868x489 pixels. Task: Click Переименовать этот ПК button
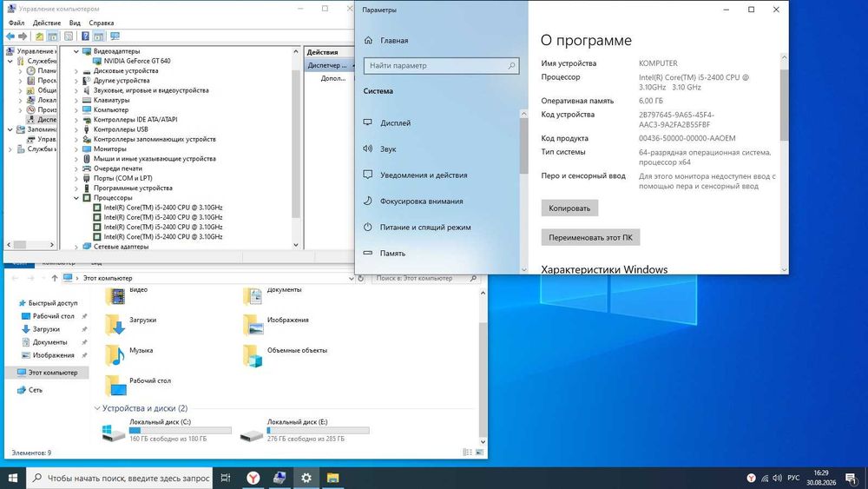590,238
